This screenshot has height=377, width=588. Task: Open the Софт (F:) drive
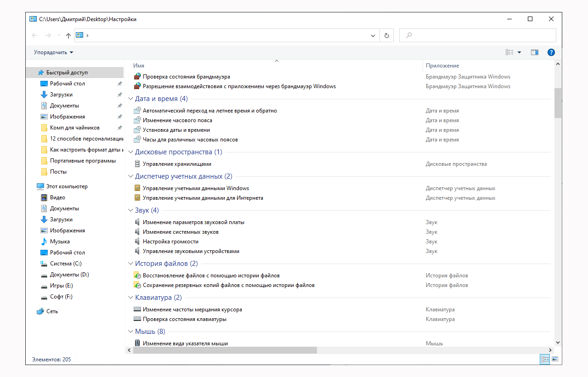coord(61,297)
